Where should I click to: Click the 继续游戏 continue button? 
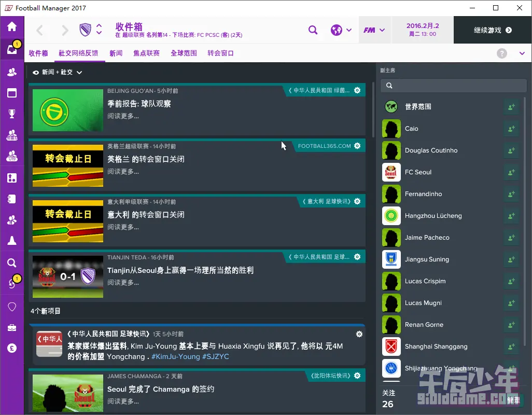coord(493,30)
